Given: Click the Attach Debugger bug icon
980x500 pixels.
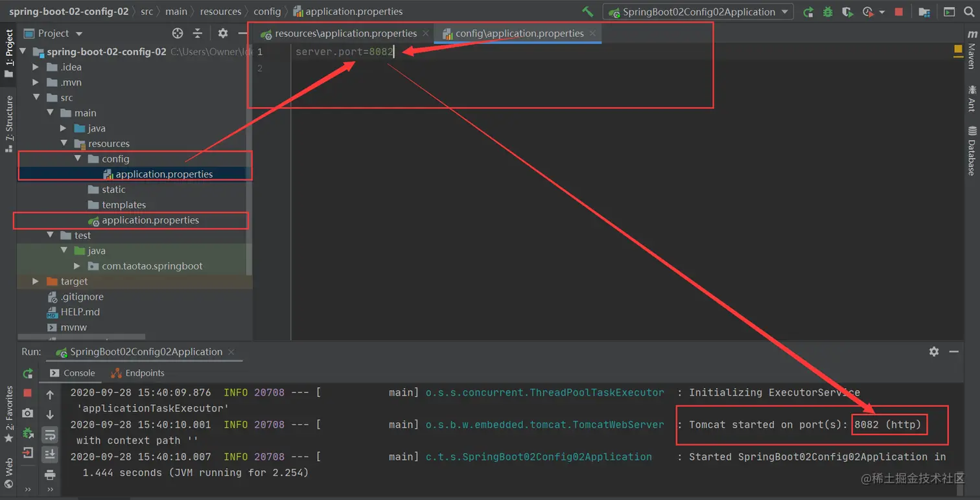Looking at the screenshot, I should 28,433.
